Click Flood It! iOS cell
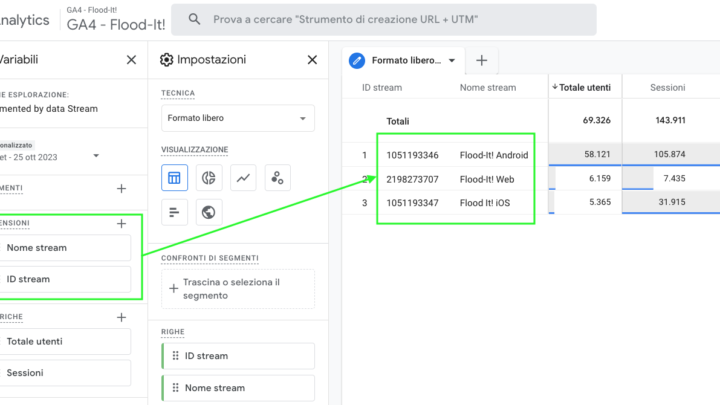This screenshot has height=405, width=720. coord(484,203)
